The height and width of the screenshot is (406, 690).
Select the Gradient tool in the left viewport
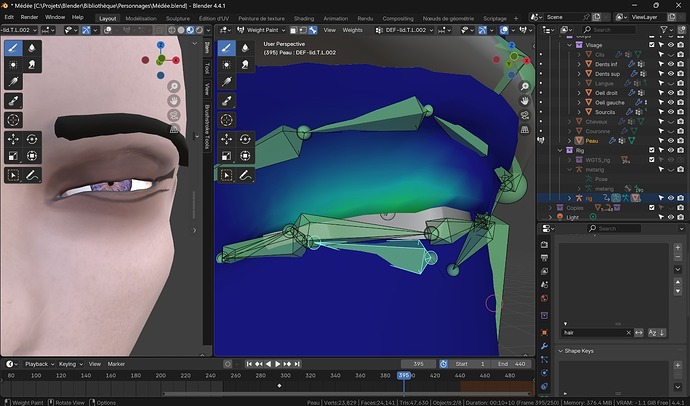point(13,82)
